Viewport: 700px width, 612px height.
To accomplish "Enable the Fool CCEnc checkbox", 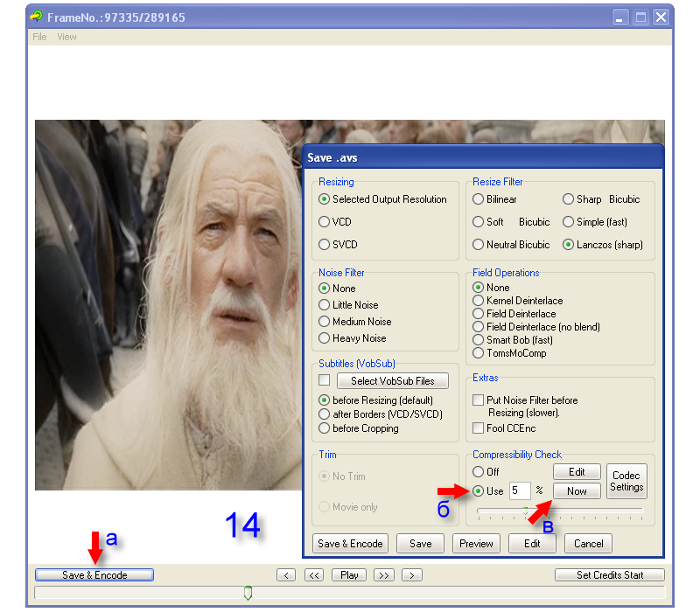I will [x=478, y=428].
